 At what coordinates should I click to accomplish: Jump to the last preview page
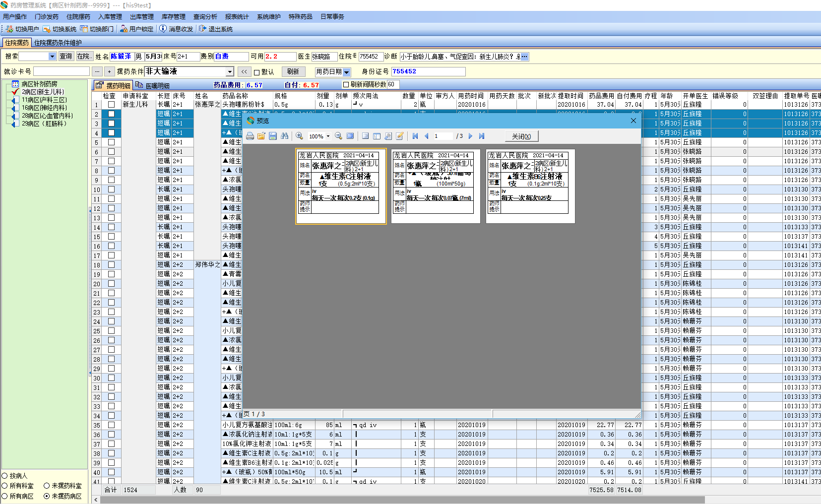pos(482,136)
